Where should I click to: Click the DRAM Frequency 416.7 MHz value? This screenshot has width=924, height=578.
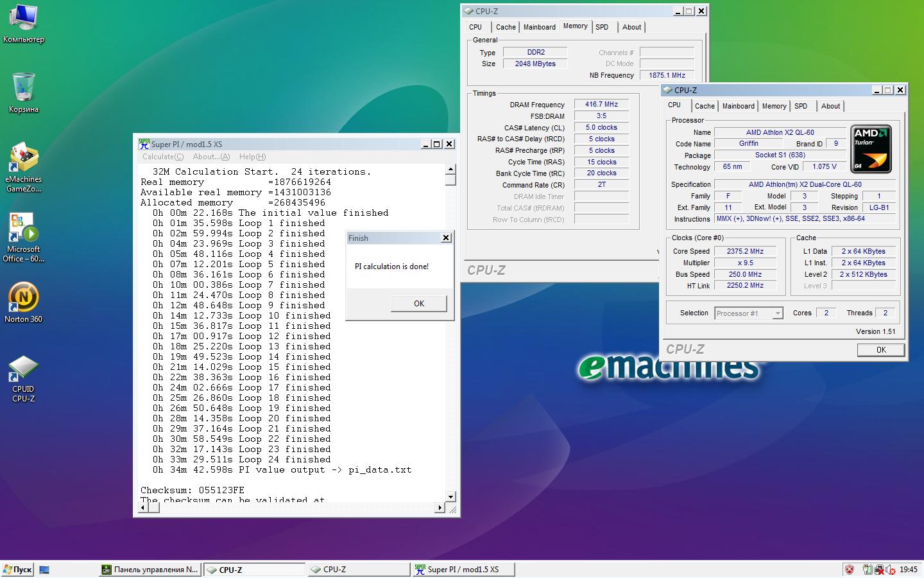tap(602, 104)
